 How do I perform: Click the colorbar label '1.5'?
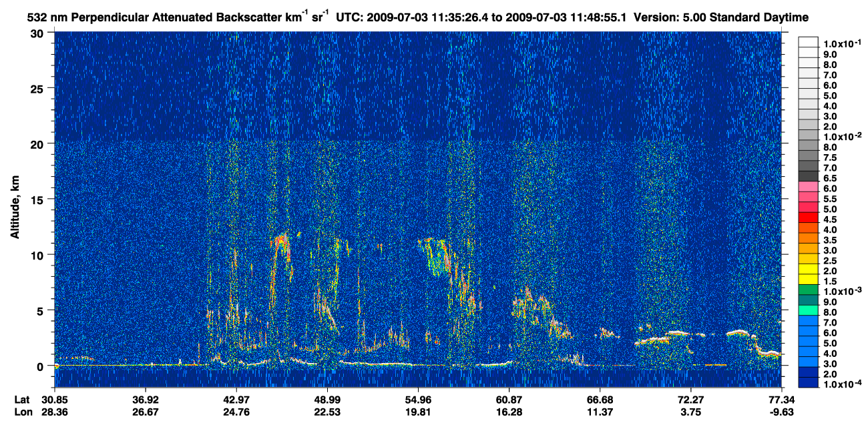coord(829,281)
